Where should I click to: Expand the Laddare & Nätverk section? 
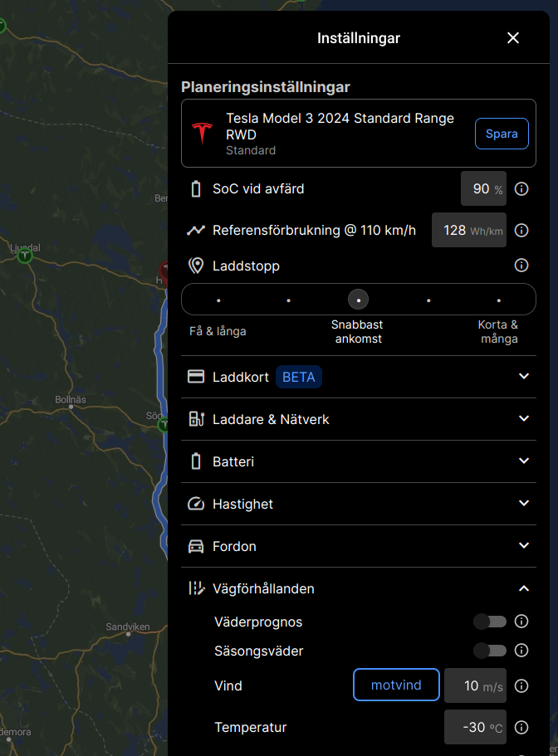click(x=524, y=418)
